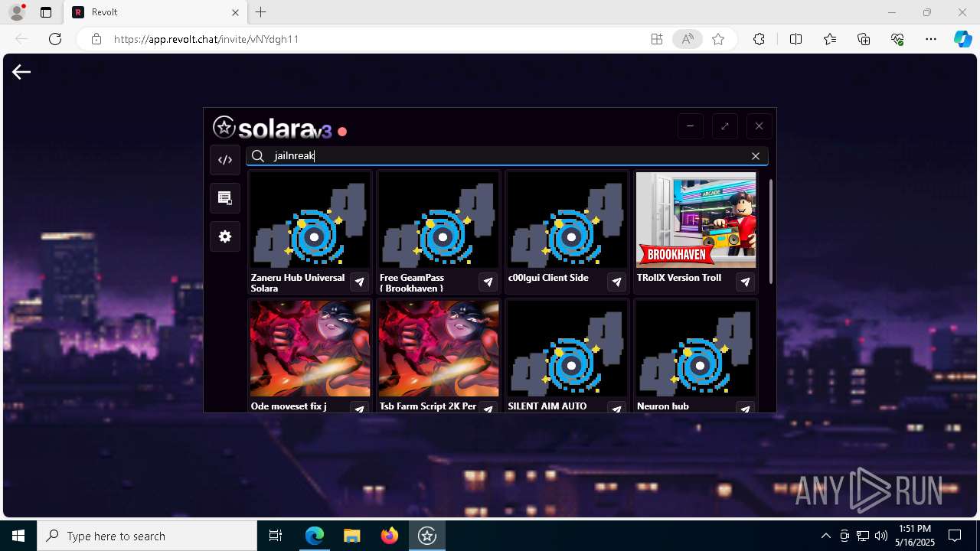Execute Zaneru Hub Universal Solara script
The width and height of the screenshot is (980, 551).
[359, 282]
